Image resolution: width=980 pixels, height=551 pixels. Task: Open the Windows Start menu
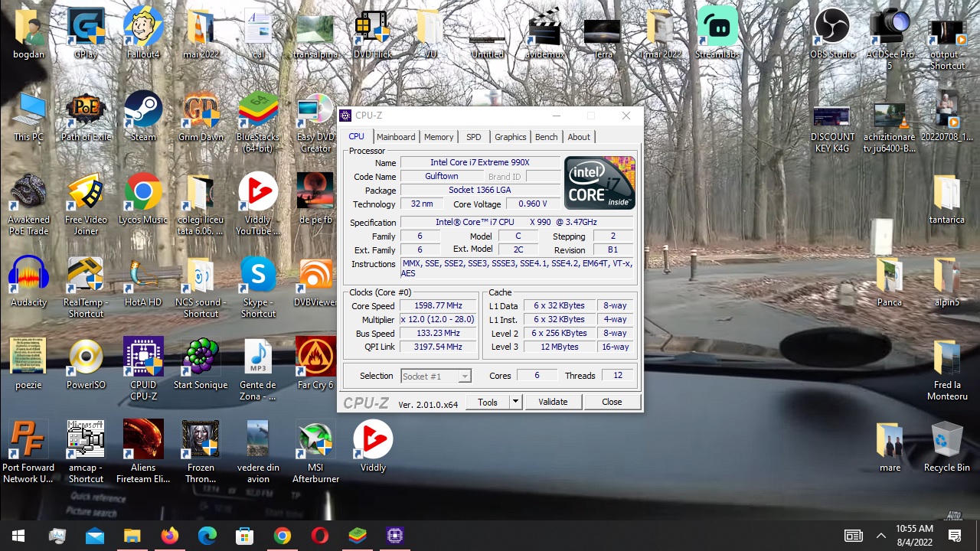click(x=18, y=536)
